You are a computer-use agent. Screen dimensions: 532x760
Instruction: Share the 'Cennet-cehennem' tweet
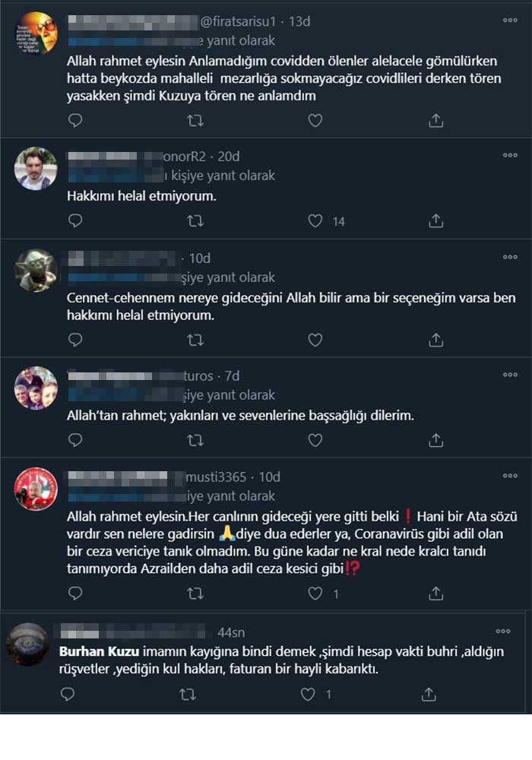(x=436, y=340)
